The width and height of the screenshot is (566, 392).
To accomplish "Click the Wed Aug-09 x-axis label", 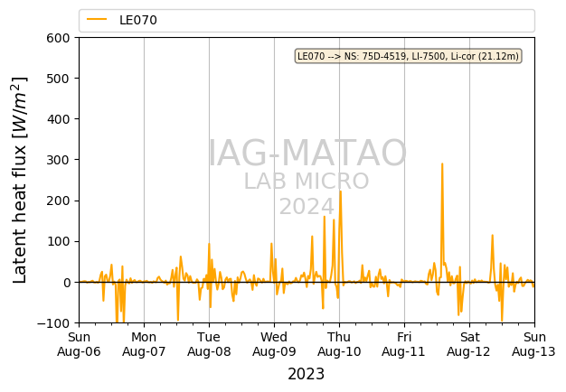I will click(274, 344).
